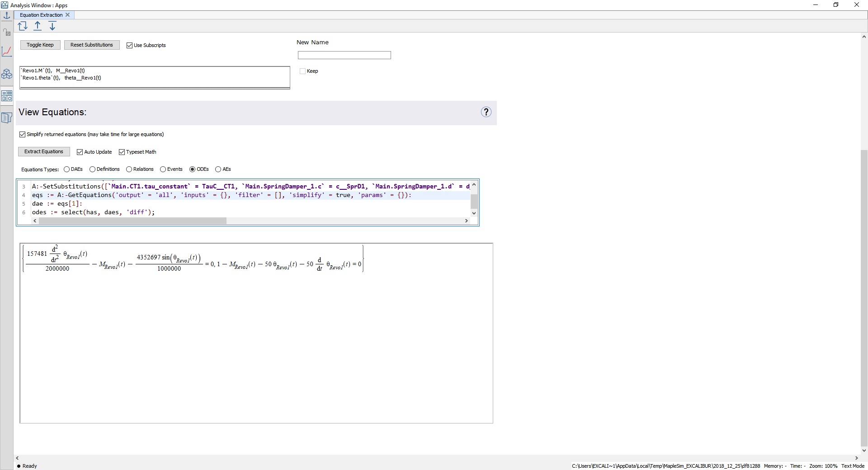Viewport: 868px width, 470px height.
Task: Toggle the Typeset Math checkbox
Action: click(x=122, y=152)
